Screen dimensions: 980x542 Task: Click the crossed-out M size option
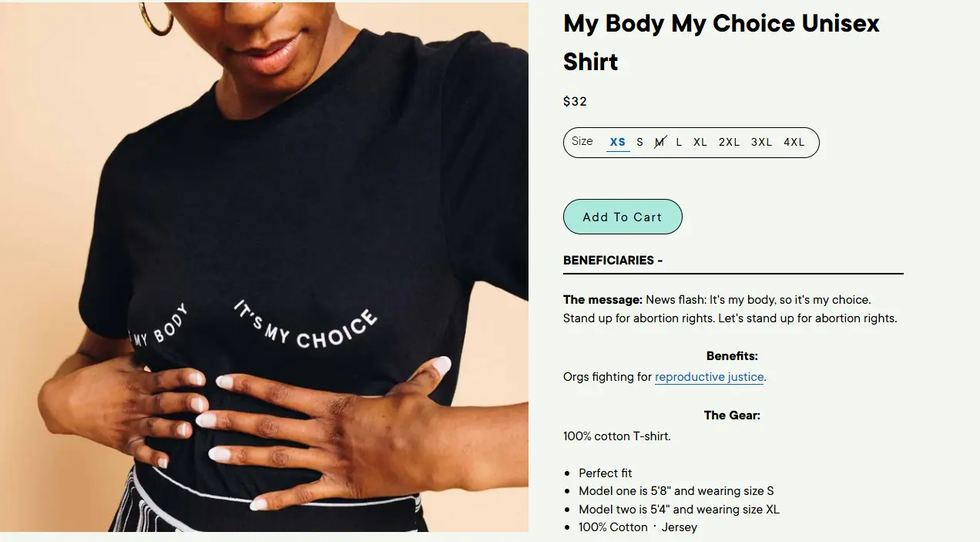(659, 142)
